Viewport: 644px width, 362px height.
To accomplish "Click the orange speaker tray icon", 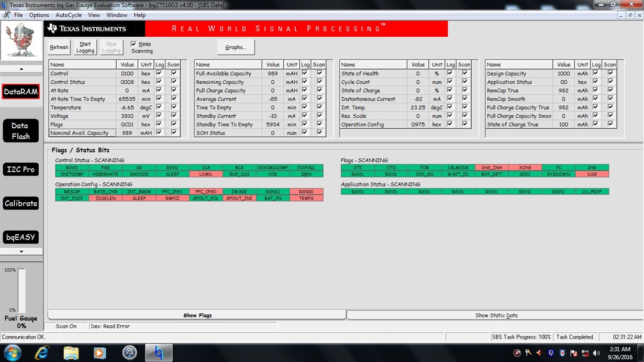I will 539,353.
